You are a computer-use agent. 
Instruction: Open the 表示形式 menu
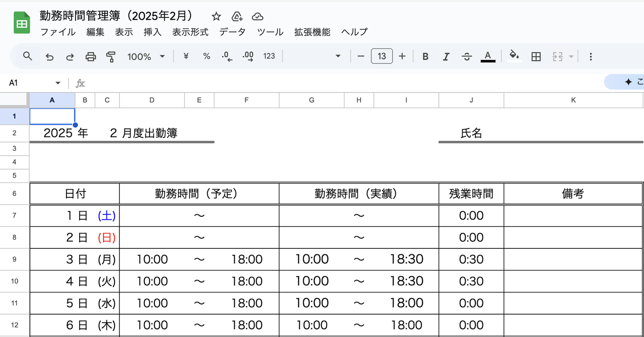[x=191, y=32]
